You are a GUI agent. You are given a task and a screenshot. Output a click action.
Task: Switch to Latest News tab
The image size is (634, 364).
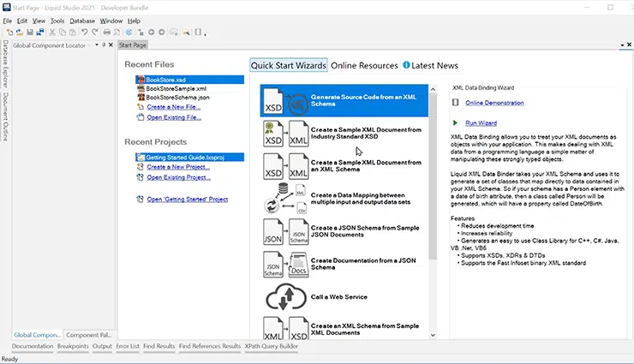[x=431, y=65]
